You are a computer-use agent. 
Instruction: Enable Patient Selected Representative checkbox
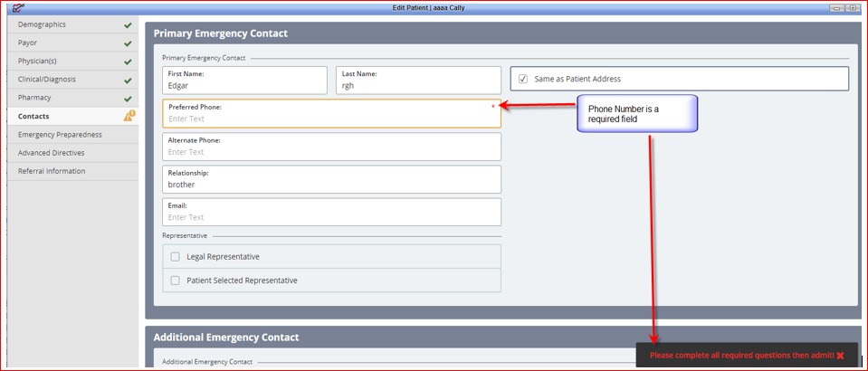tap(175, 281)
